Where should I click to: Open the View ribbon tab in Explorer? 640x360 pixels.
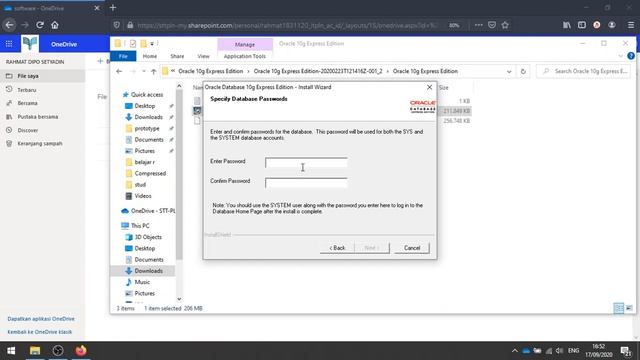[203, 56]
